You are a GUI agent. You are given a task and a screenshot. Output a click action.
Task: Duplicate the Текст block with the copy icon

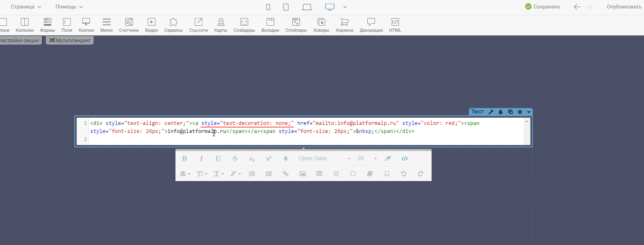tap(510, 112)
